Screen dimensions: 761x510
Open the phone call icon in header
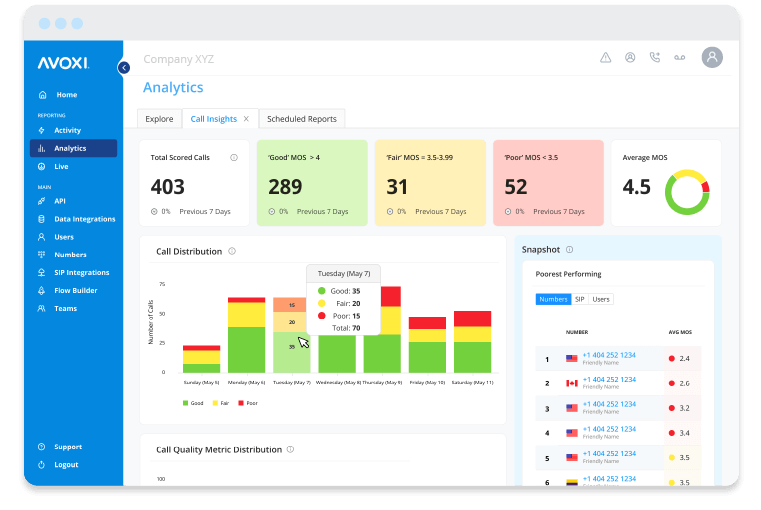point(655,58)
